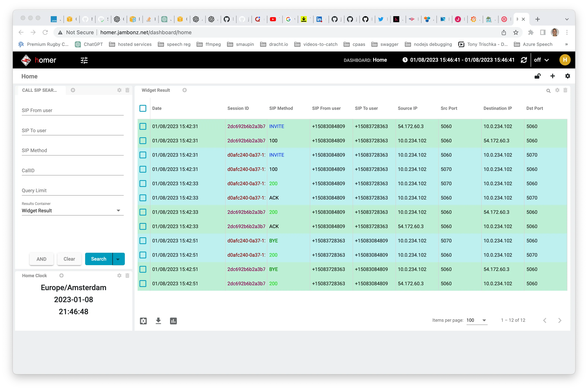Click the SIP From user input field
588x390 pixels.
pyautogui.click(x=73, y=110)
